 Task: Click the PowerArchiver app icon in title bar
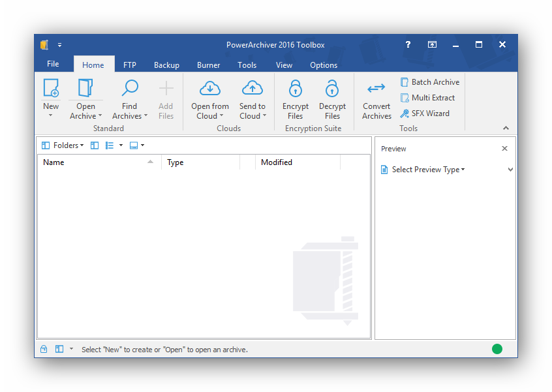(x=44, y=45)
